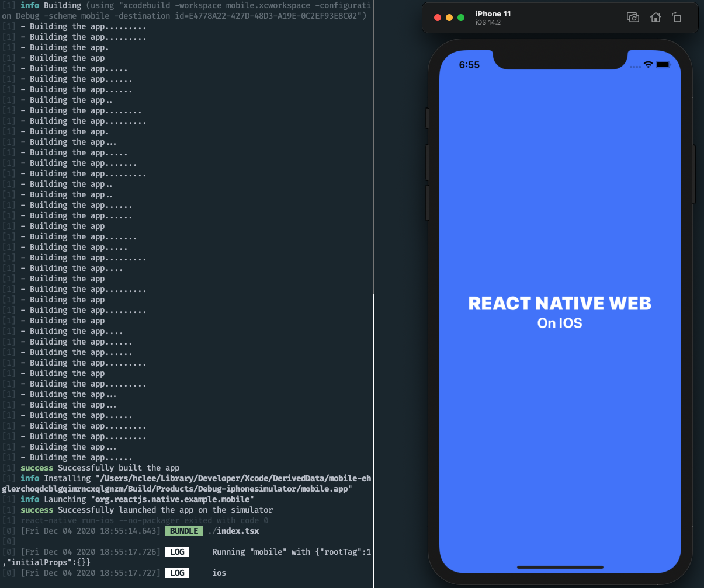Click the rotate device icon

pyautogui.click(x=677, y=18)
